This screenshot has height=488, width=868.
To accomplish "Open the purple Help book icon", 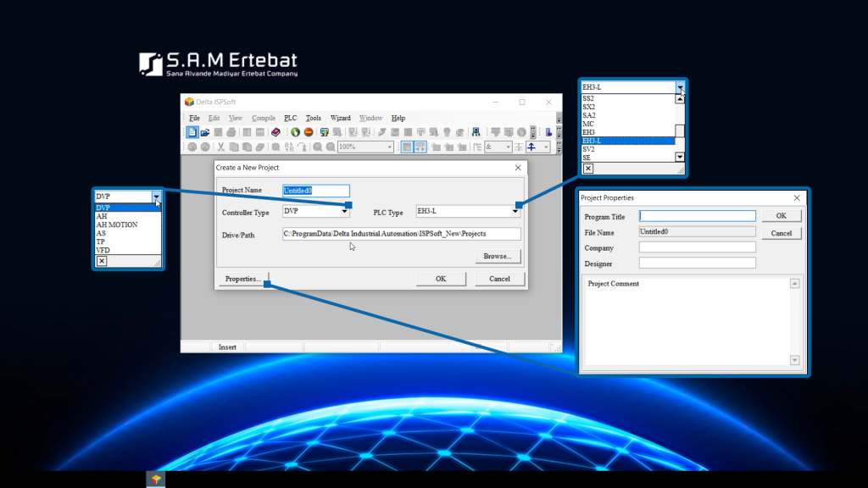I will click(x=275, y=132).
